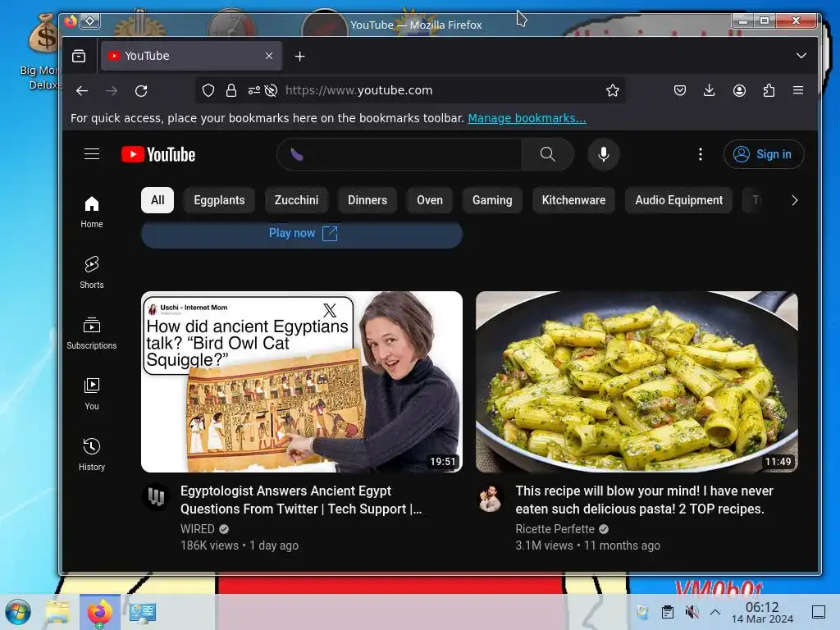
Task: Click the YouTube logo
Action: coord(158,154)
